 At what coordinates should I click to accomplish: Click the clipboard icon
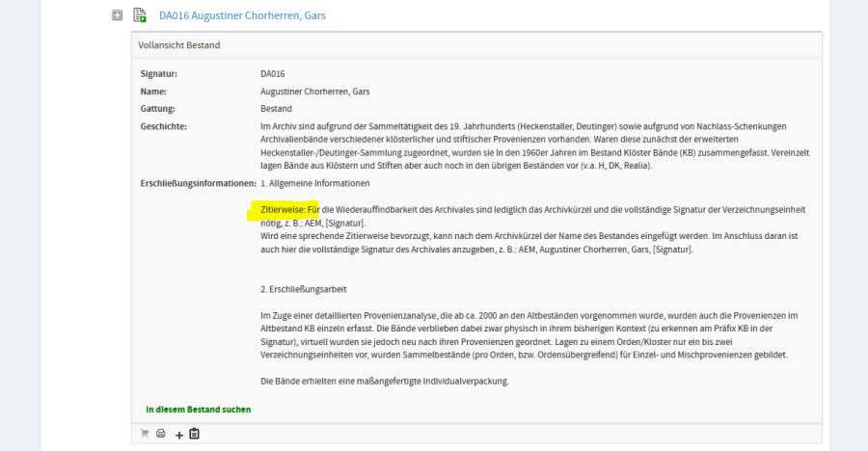(x=194, y=434)
